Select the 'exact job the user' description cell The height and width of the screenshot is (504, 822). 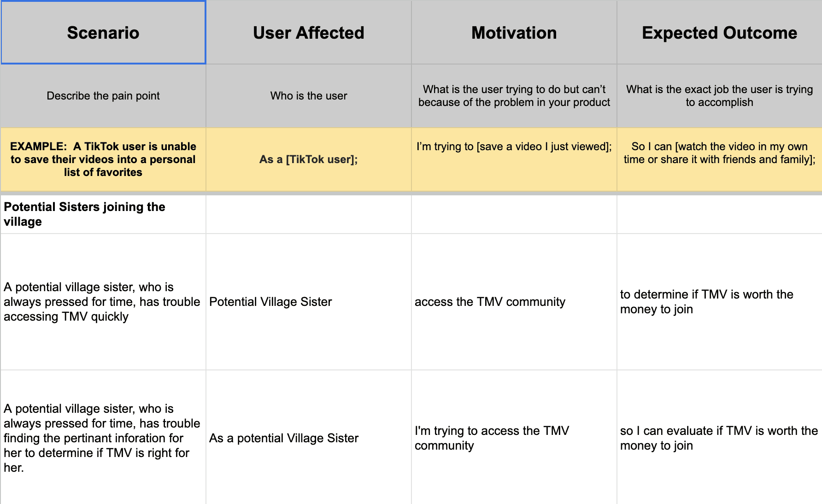pyautogui.click(x=720, y=96)
